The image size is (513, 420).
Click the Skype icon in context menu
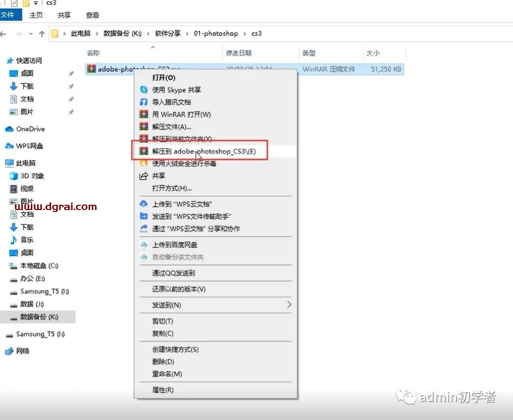tap(143, 90)
